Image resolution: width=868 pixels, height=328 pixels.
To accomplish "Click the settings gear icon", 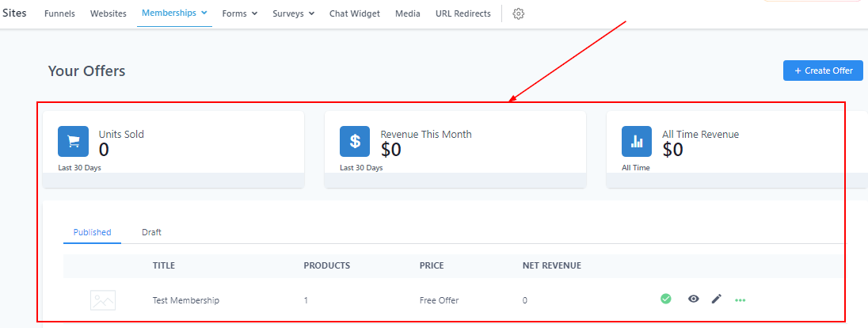I will click(x=519, y=13).
